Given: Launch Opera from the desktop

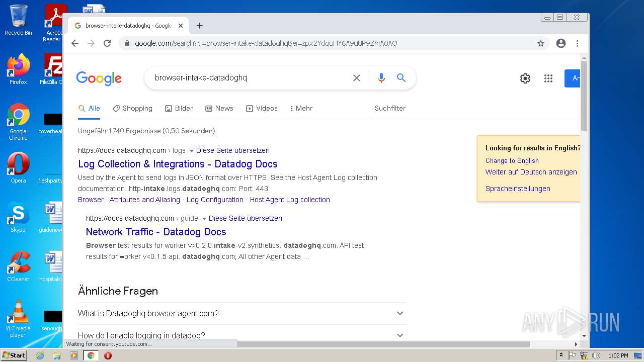Looking at the screenshot, I should click(x=18, y=167).
